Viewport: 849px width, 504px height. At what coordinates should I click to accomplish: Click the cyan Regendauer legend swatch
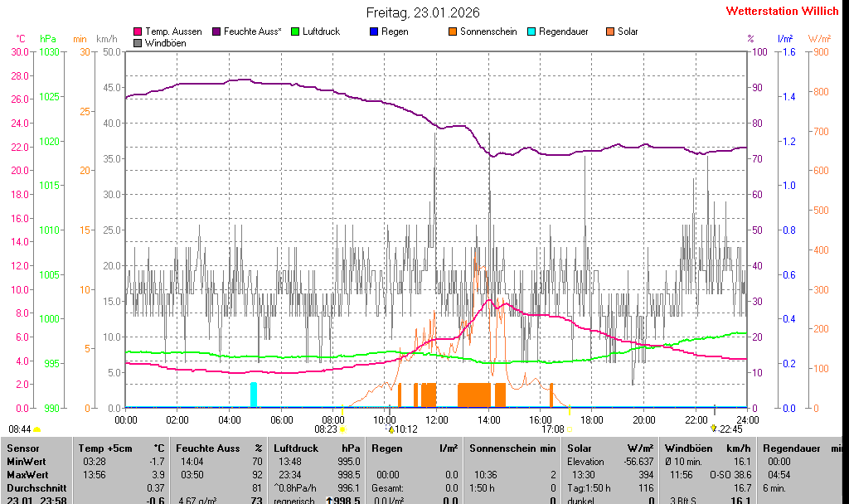531,31
